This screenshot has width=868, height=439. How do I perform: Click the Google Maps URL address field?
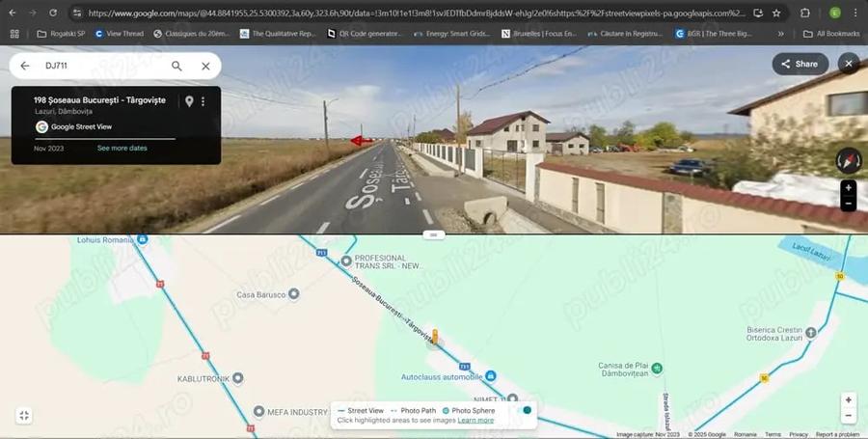tap(417, 13)
